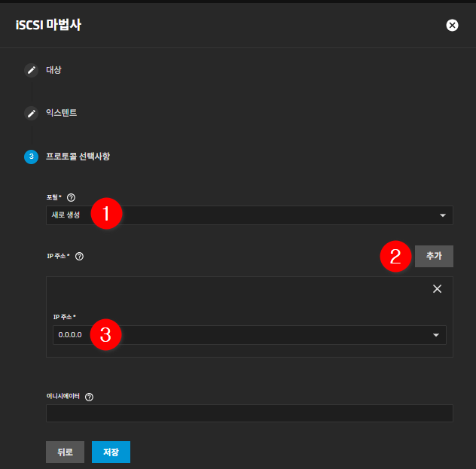476x469 pixels.
Task: Open the 이니시에이터 help icon
Action: [x=90, y=397]
